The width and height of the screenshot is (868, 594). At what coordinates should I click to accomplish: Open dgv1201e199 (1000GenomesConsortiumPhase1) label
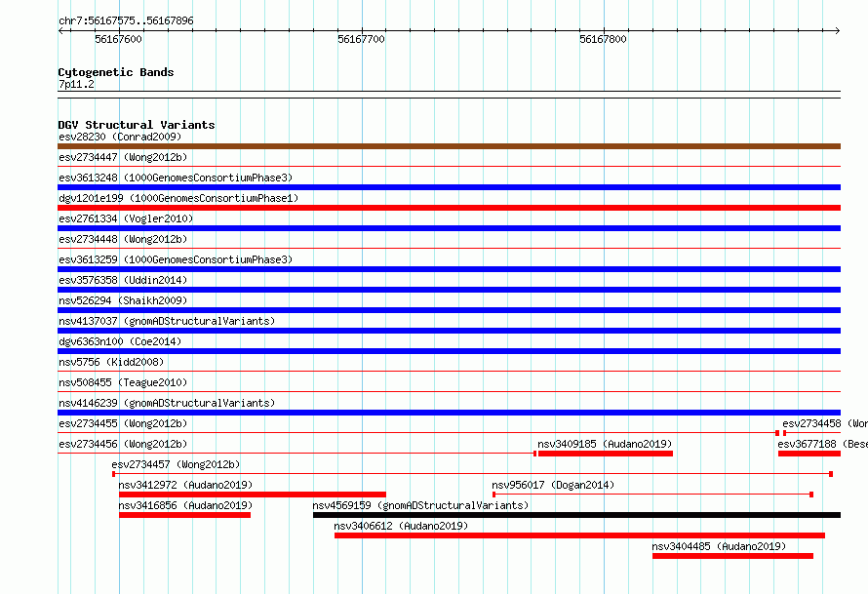178,198
